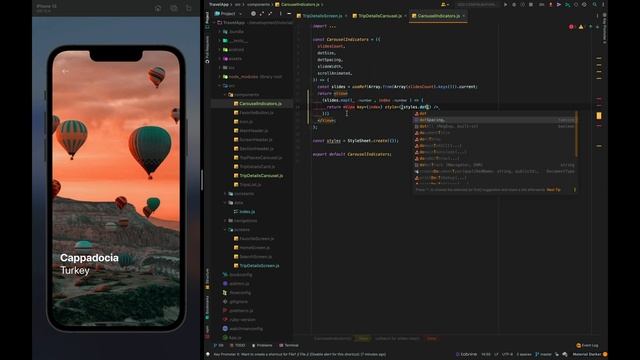Viewport: 640px width, 360px height.
Task: Click the master git branch widget
Action: (x=543, y=354)
